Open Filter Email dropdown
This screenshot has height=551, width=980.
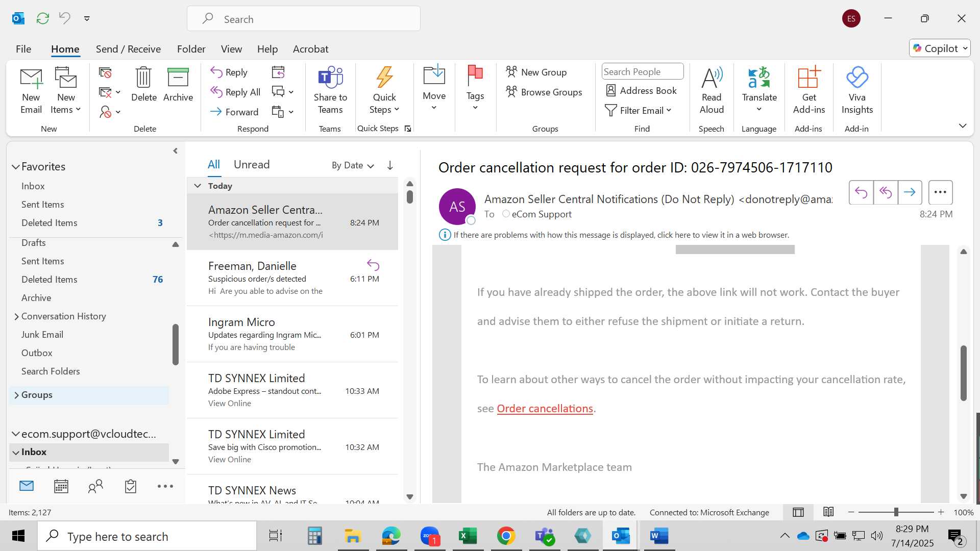638,110
